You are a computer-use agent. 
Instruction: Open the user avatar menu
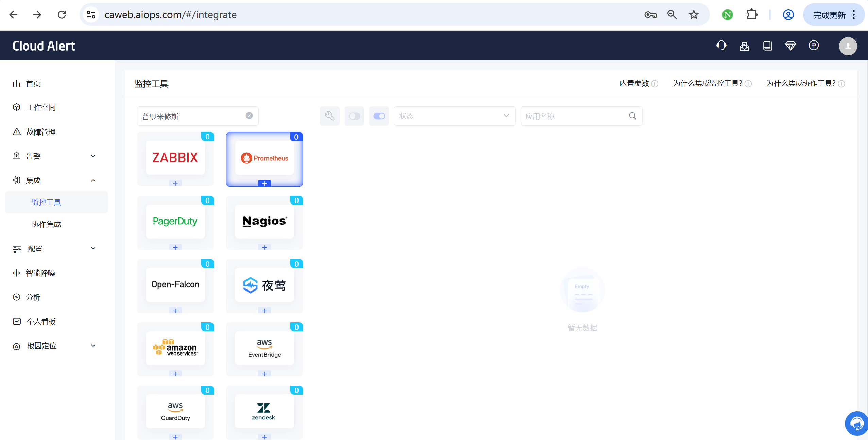(x=848, y=46)
